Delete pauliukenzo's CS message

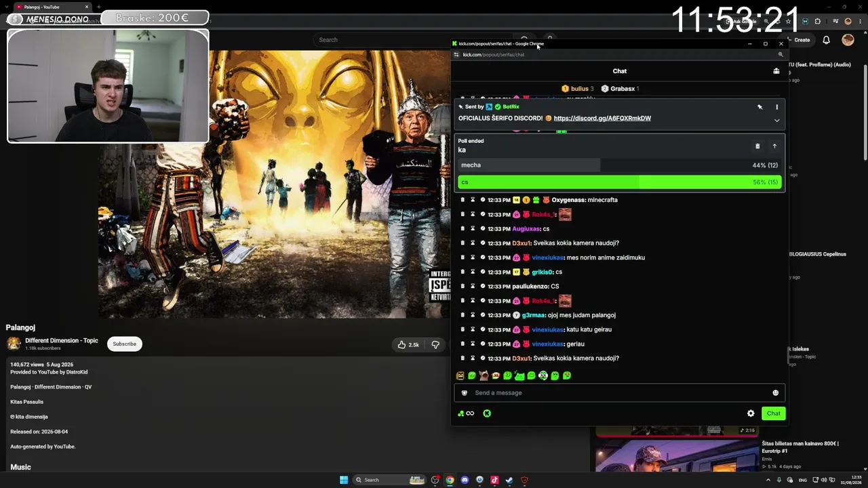click(462, 287)
